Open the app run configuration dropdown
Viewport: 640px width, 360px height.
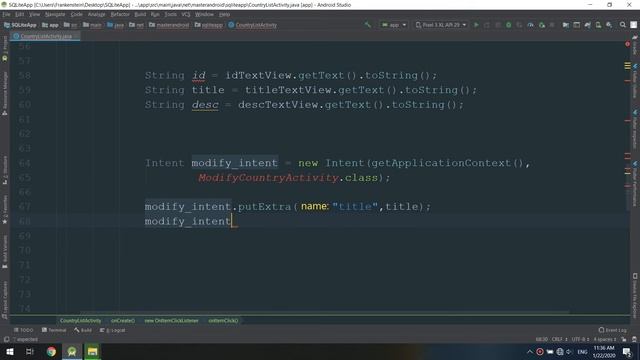pyautogui.click(x=393, y=25)
